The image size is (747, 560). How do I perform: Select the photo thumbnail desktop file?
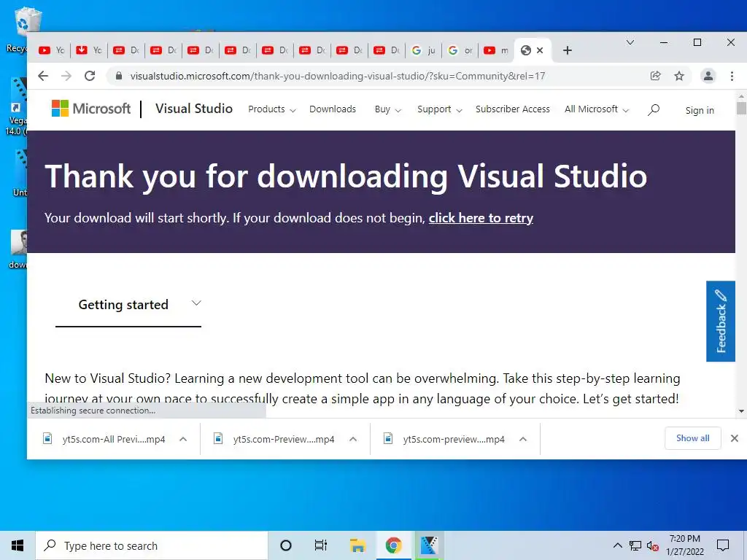18,249
